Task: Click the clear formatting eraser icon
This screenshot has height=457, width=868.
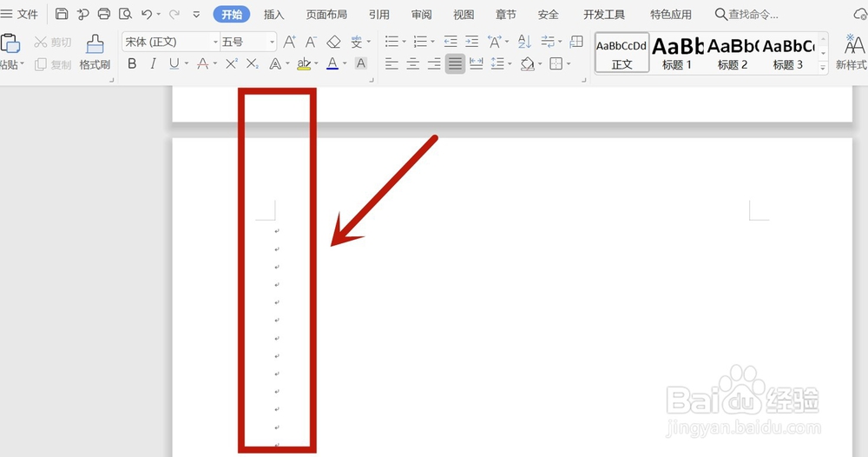Action: pyautogui.click(x=333, y=42)
